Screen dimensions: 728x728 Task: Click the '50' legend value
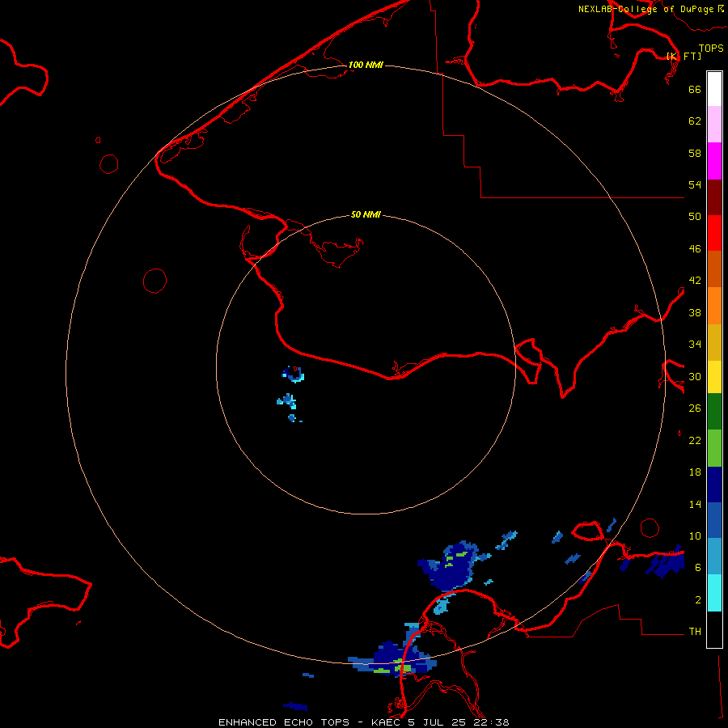coord(695,217)
